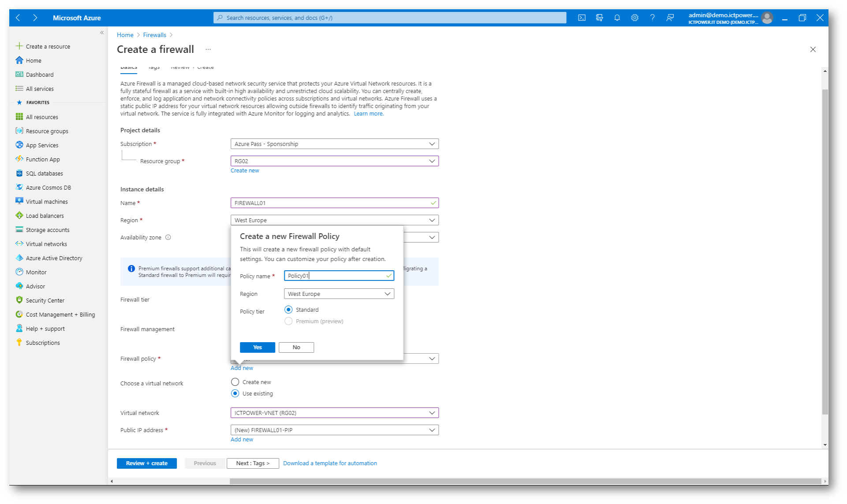Select Premium (preview) policy tier radio
This screenshot has height=504, width=847.
288,321
